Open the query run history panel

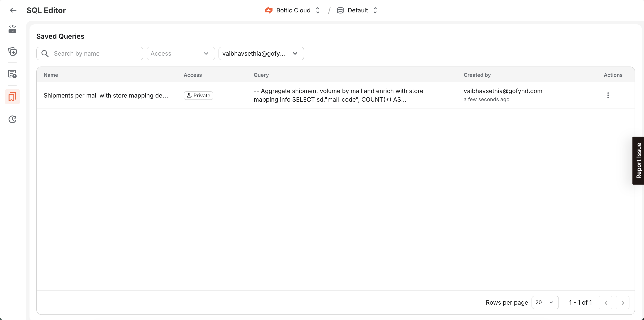click(12, 119)
